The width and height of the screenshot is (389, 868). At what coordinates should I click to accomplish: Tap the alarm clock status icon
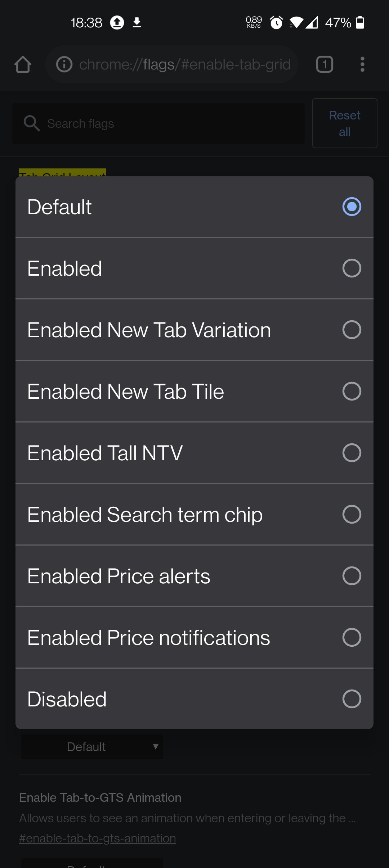276,23
